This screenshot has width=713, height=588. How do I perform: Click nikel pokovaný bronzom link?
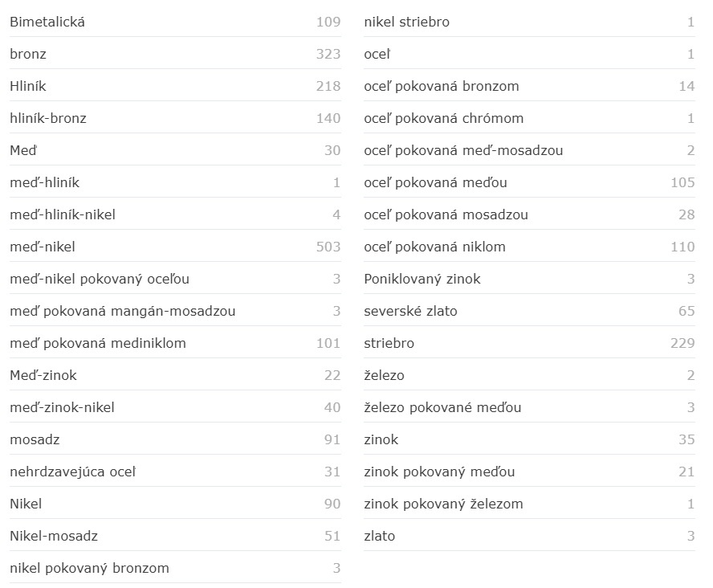point(89,568)
